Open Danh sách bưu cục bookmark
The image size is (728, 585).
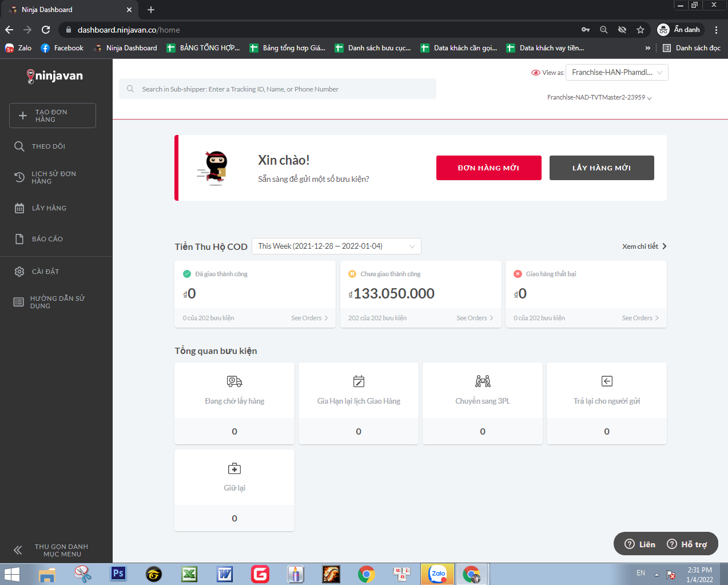pos(373,48)
